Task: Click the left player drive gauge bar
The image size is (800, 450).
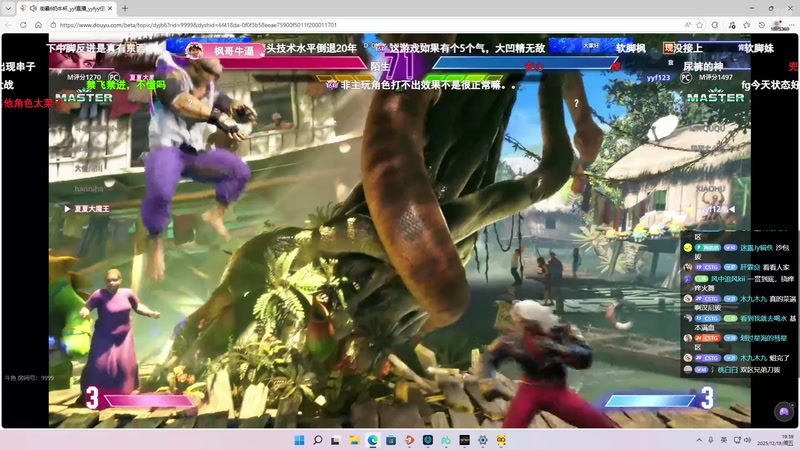Action: pos(345,78)
